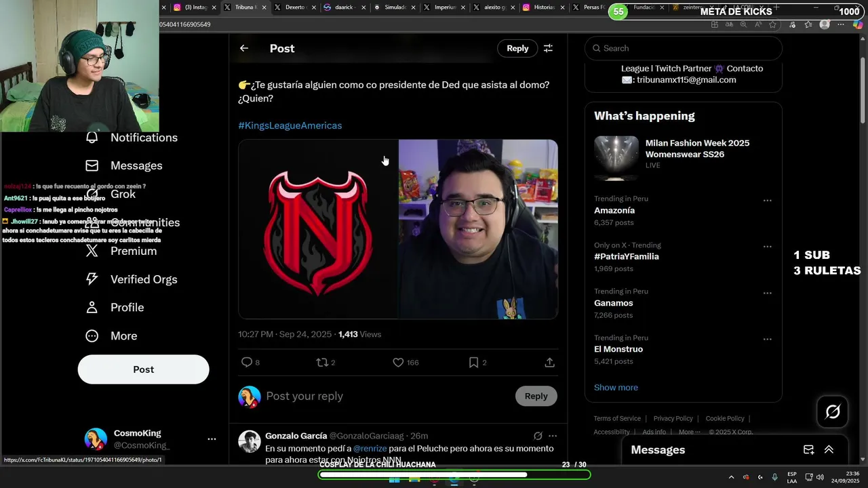Open more options for Ganamos trend
Viewport: 868px width, 488px height.
768,293
